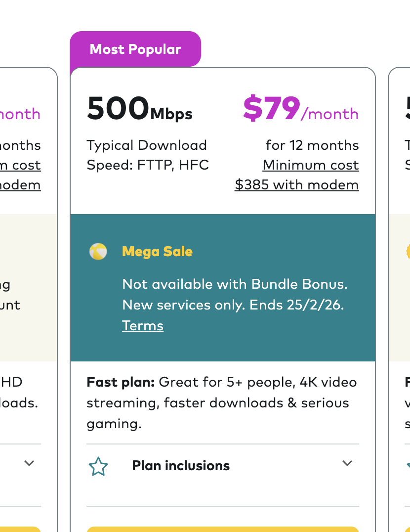Expand Plan inclusions chevron on 500Mbps plan

click(x=347, y=464)
